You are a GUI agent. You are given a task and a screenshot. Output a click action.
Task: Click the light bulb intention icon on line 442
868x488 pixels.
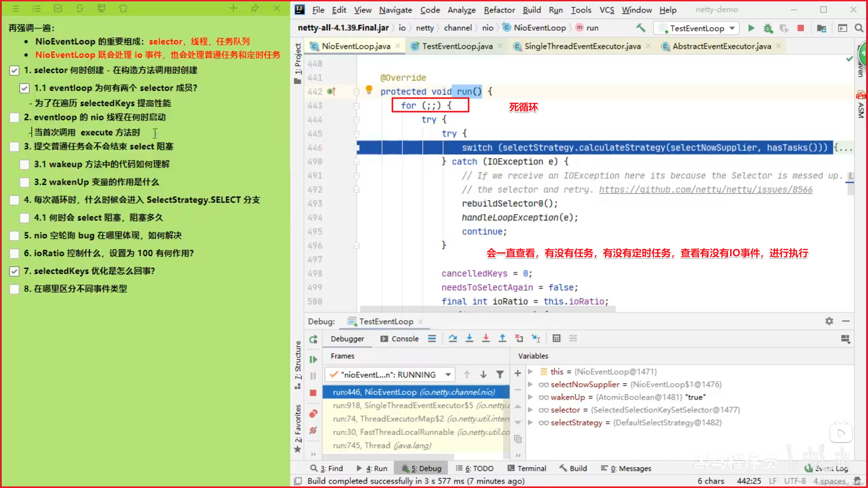(x=369, y=90)
